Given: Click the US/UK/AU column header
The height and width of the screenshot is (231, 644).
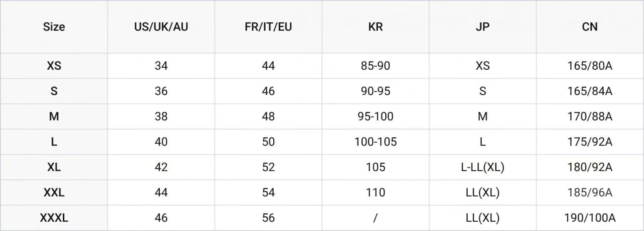Looking at the screenshot, I should coord(161,27).
